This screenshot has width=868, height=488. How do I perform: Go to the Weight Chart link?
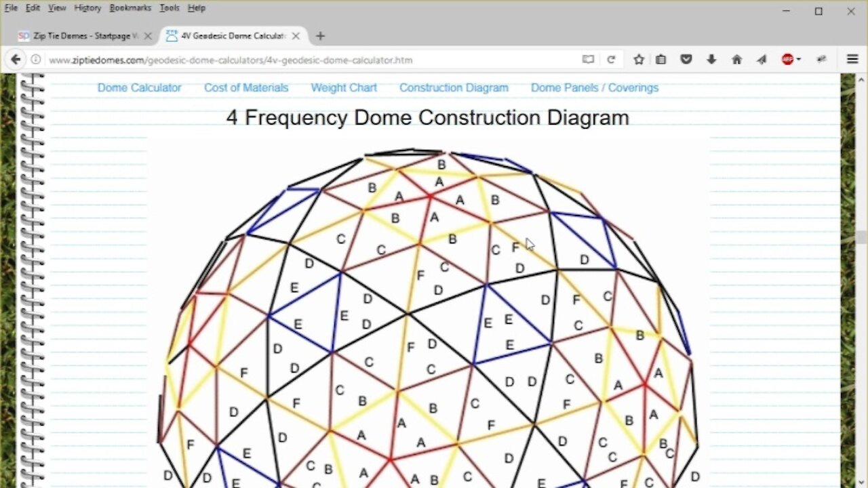click(x=344, y=87)
